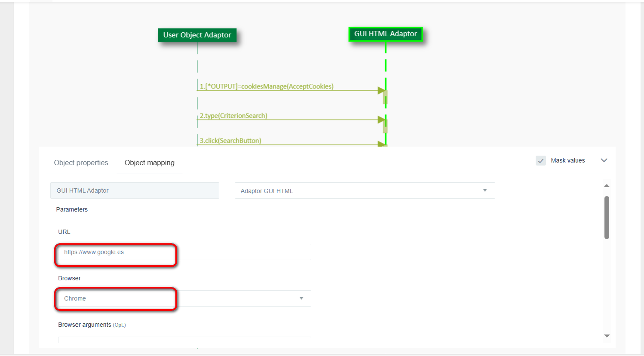644x356 pixels.
Task: Click the cookiesManage(AcceptCookies) message label
Action: (266, 86)
